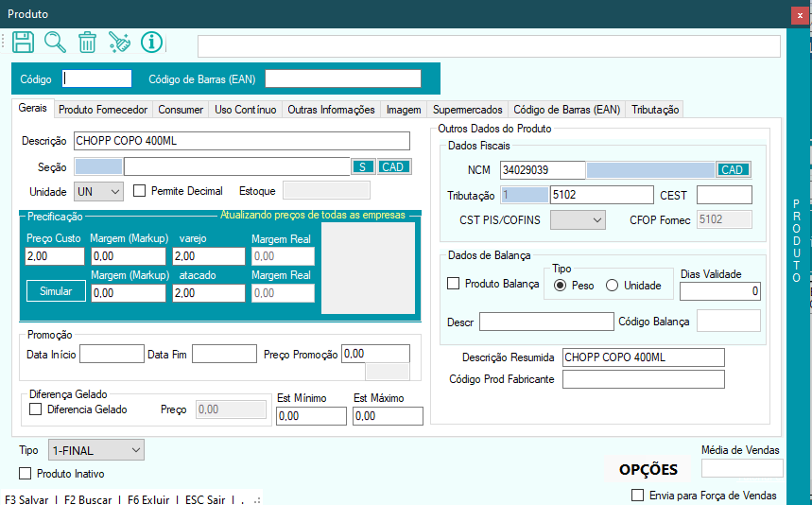
Task: Click the save floppy disk icon
Action: [24, 43]
